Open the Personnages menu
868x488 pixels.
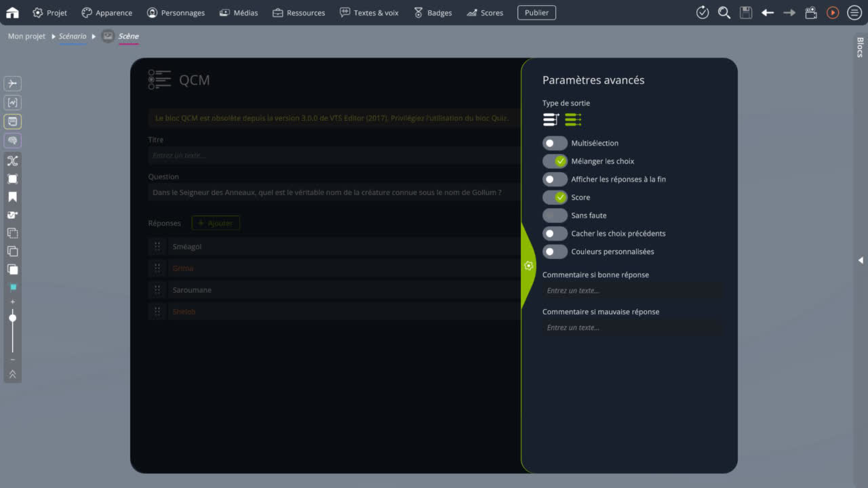pyautogui.click(x=176, y=12)
